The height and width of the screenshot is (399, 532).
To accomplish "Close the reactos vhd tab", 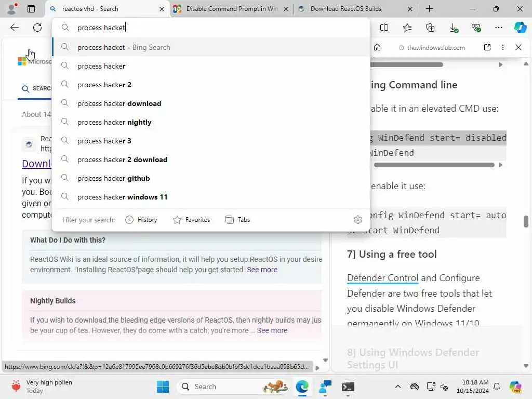I will point(162,9).
